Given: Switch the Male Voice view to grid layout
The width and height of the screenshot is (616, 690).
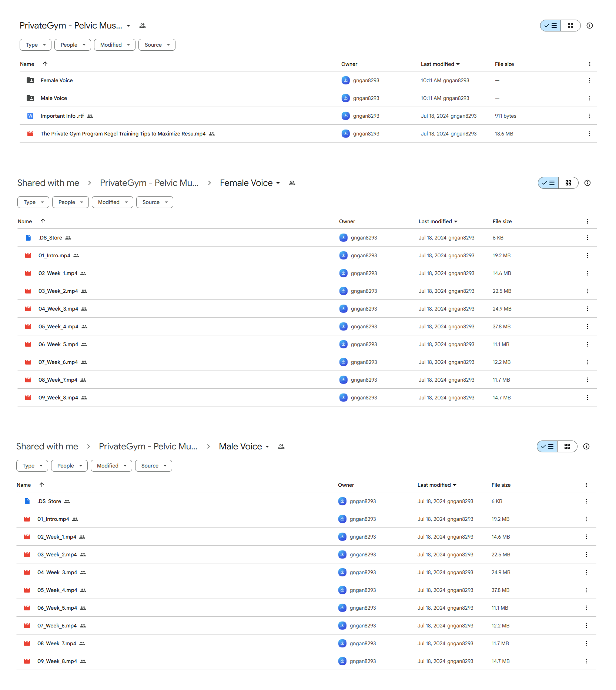Looking at the screenshot, I should (567, 446).
